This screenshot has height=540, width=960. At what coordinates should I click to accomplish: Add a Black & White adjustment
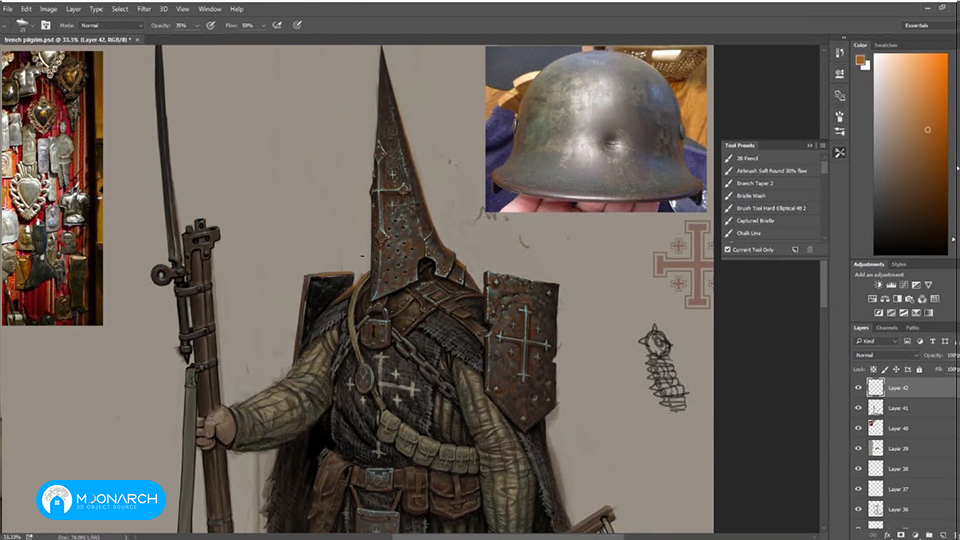[x=898, y=299]
